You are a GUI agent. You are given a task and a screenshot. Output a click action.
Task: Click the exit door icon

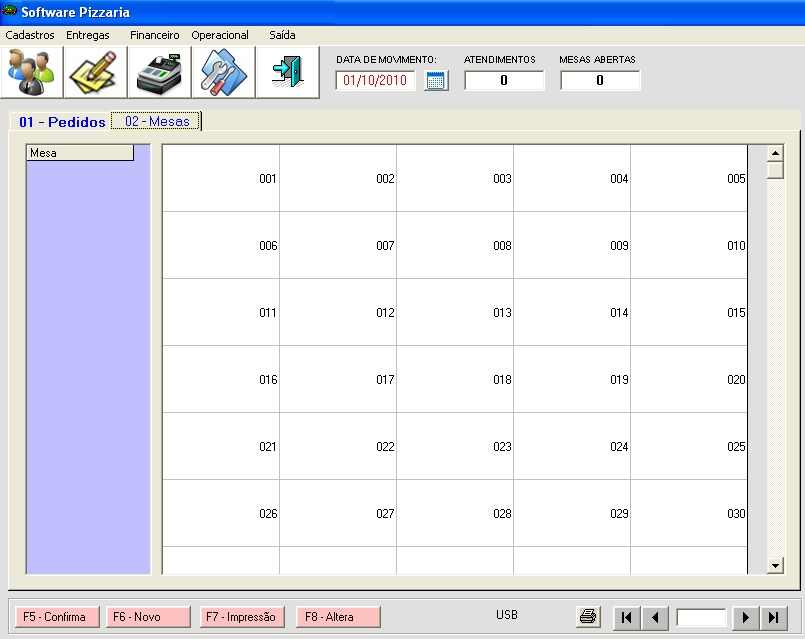tap(288, 72)
